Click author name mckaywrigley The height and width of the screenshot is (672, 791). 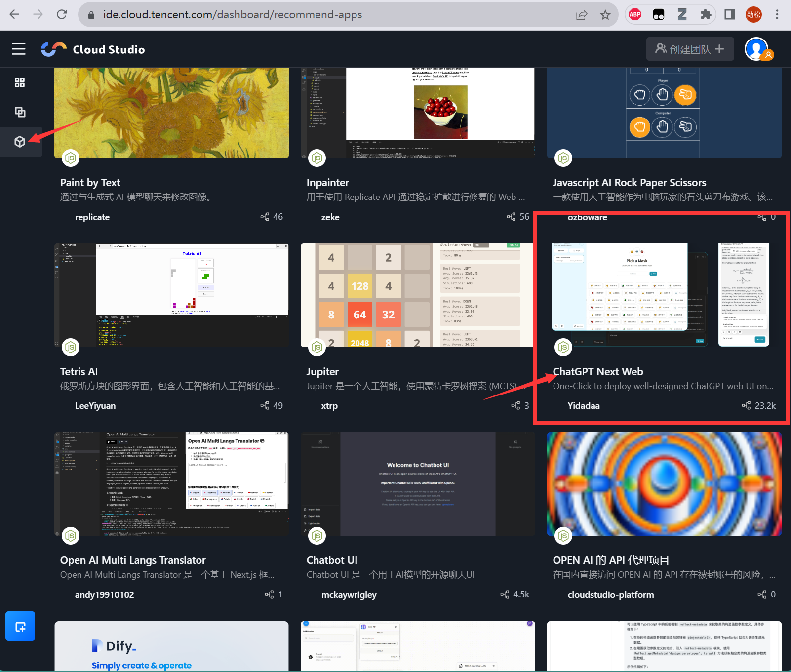349,595
